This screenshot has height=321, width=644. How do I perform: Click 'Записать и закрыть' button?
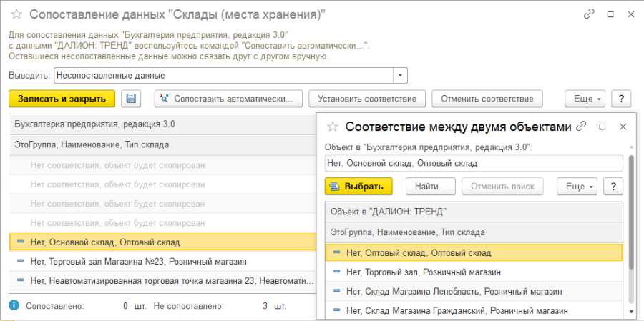pos(62,99)
